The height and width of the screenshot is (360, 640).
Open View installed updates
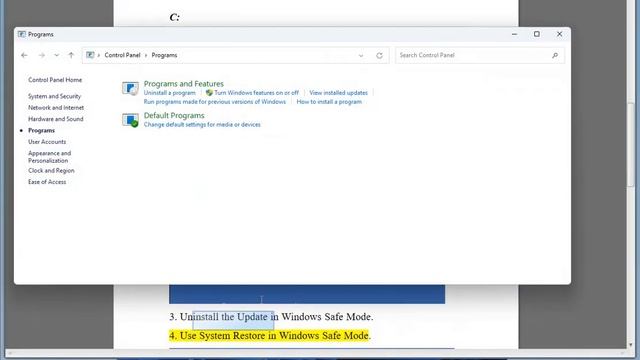click(x=338, y=93)
